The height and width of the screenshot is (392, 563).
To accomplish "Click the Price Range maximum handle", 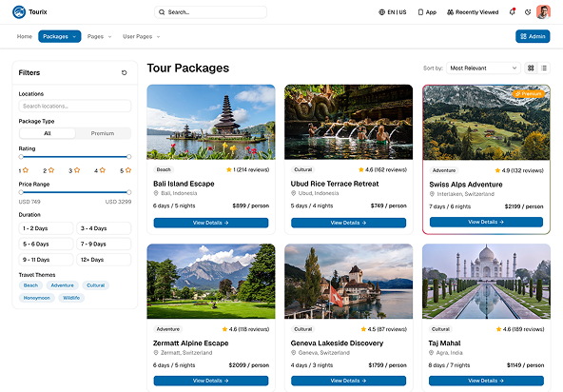I will click(129, 192).
